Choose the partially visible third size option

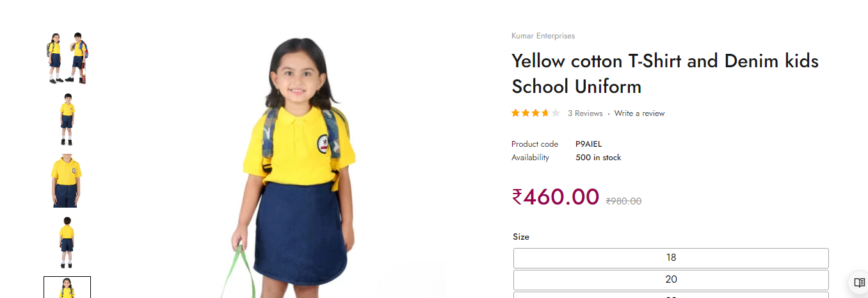pos(671,295)
